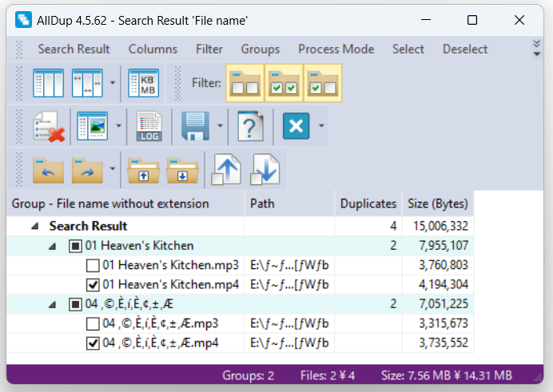Click the save search result floppy icon
This screenshot has width=553, height=392.
(x=195, y=126)
